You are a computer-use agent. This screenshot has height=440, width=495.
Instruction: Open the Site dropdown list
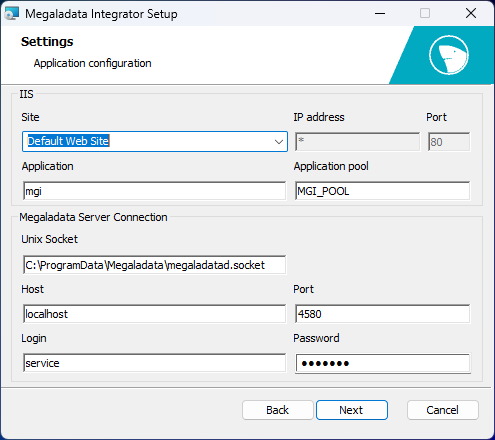(279, 142)
